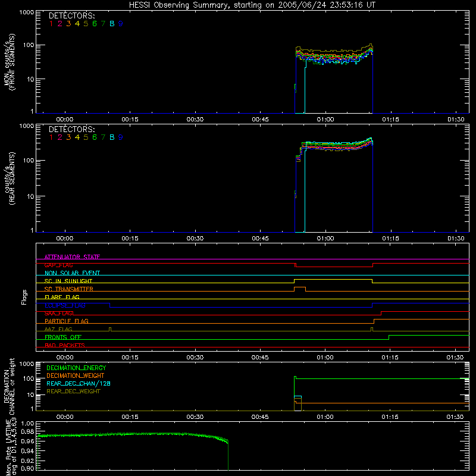Click the ECLIPSE_FLAG label
This screenshot has width=476, height=476.
pyautogui.click(x=65, y=305)
